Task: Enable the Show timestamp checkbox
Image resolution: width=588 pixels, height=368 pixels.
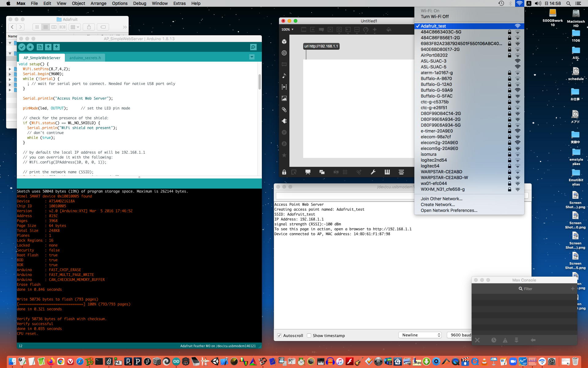Action: 309,335
